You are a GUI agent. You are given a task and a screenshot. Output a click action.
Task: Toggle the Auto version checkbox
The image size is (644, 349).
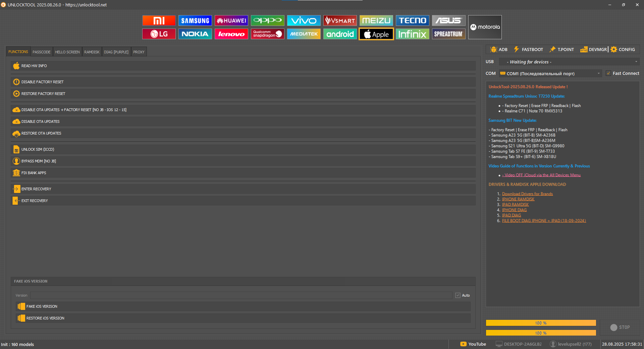[458, 295]
